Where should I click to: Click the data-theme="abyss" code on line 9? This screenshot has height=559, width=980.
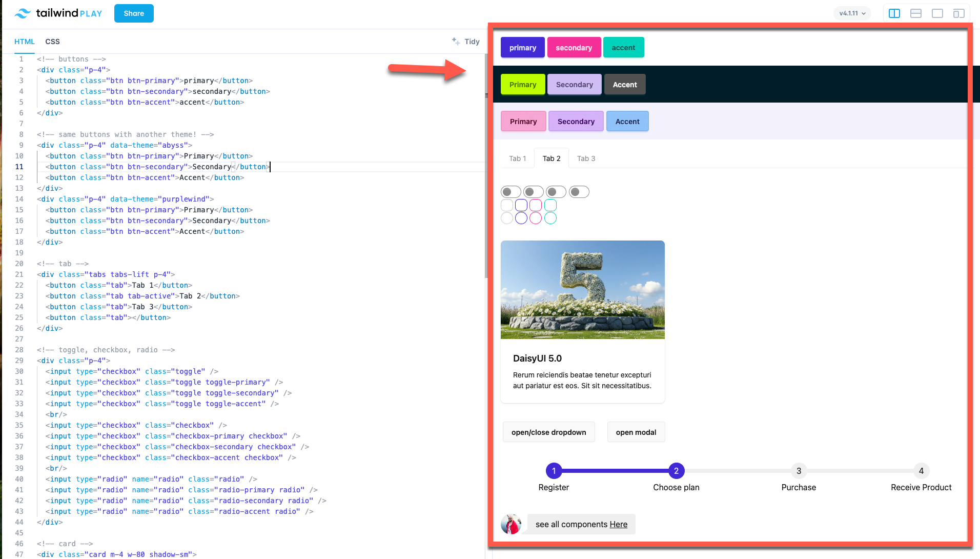pyautogui.click(x=149, y=145)
